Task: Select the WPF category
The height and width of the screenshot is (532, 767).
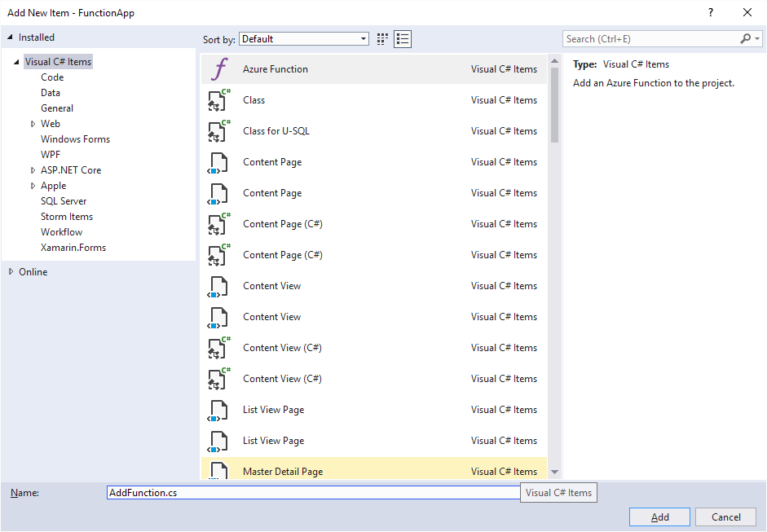Action: point(51,155)
